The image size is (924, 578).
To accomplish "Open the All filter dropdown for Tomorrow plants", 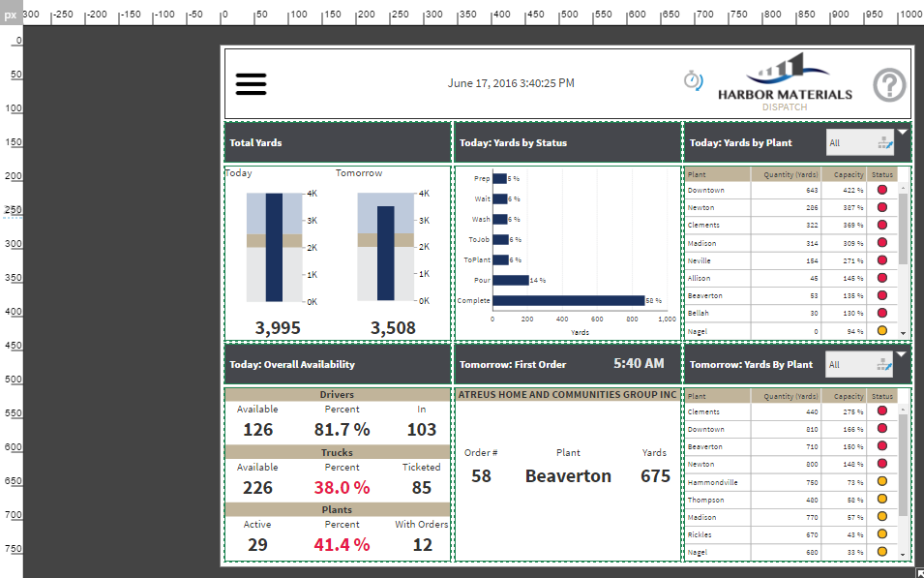I will point(859,364).
